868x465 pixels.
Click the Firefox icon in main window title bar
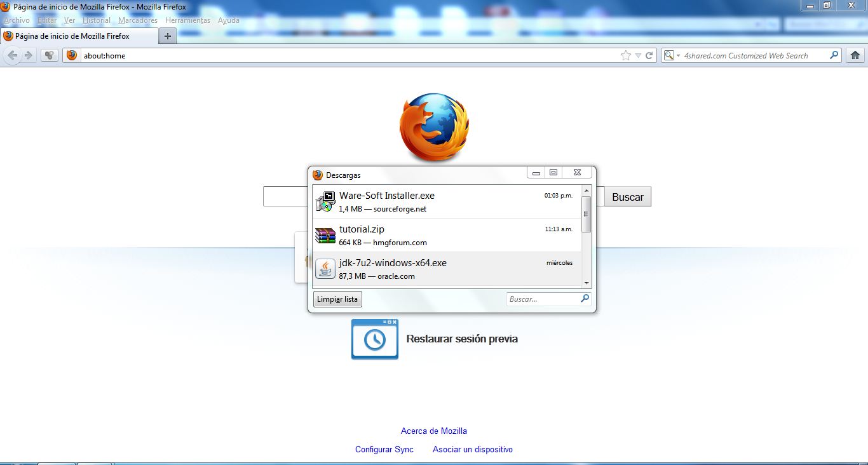coord(6,6)
